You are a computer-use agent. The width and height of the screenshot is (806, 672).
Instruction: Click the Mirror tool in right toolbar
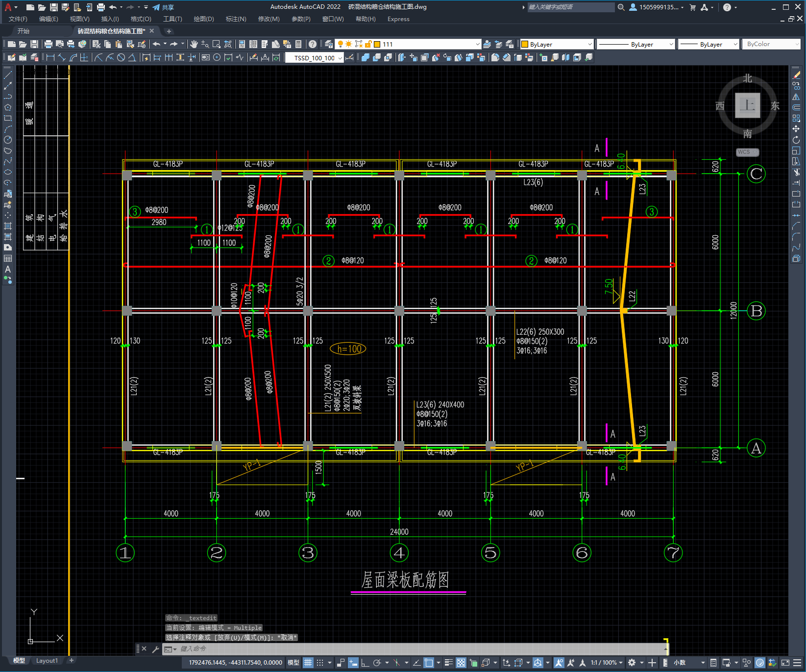pyautogui.click(x=796, y=97)
